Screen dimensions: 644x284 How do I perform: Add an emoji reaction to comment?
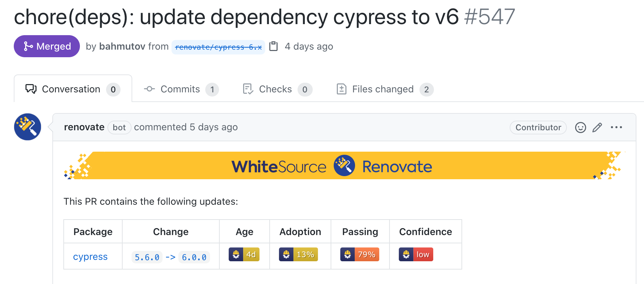(581, 128)
